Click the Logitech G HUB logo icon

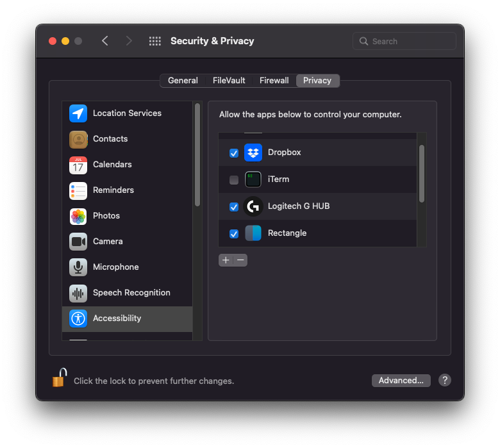pos(253,206)
